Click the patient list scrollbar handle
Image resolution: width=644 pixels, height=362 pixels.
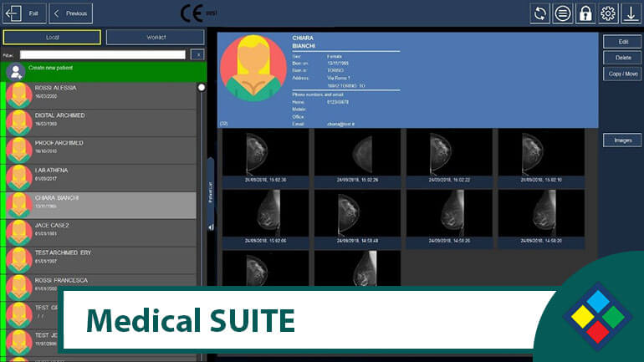(x=202, y=88)
